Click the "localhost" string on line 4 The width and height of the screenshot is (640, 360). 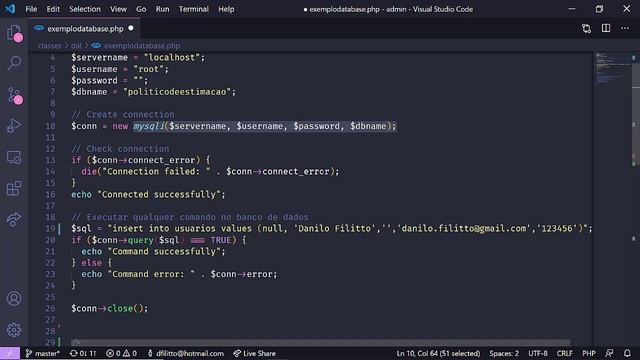[172, 58]
